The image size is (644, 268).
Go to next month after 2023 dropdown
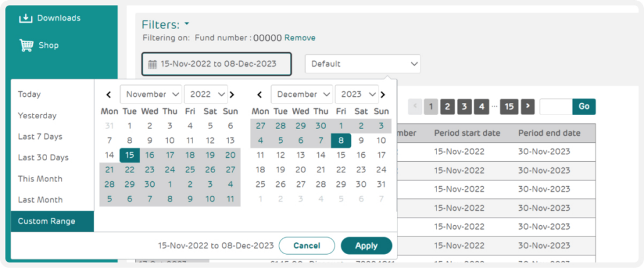pos(383,94)
